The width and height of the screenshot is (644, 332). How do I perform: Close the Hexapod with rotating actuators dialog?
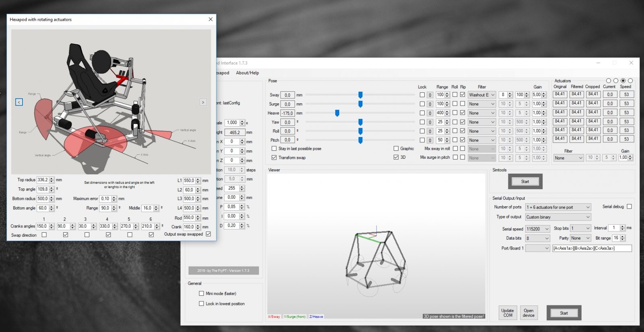pyautogui.click(x=211, y=19)
